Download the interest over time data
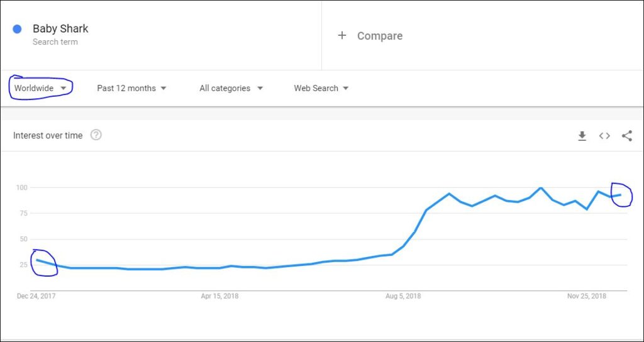The image size is (644, 342). coord(582,136)
